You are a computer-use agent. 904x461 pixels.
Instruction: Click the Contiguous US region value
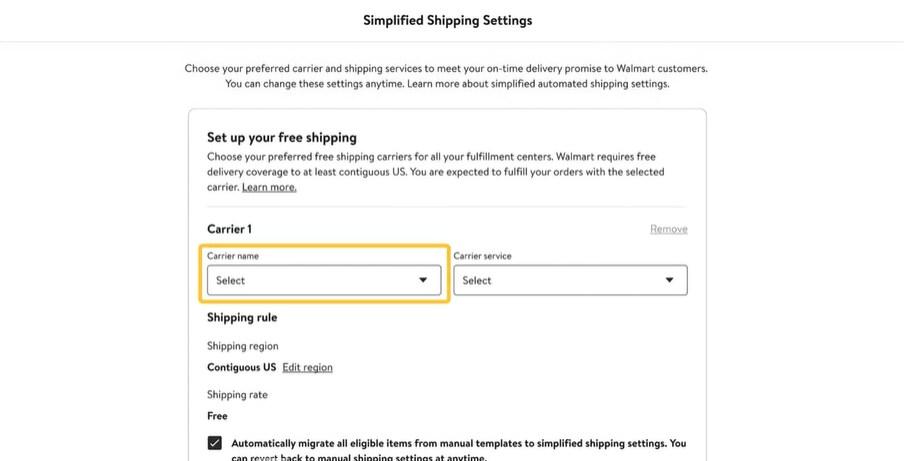(241, 367)
